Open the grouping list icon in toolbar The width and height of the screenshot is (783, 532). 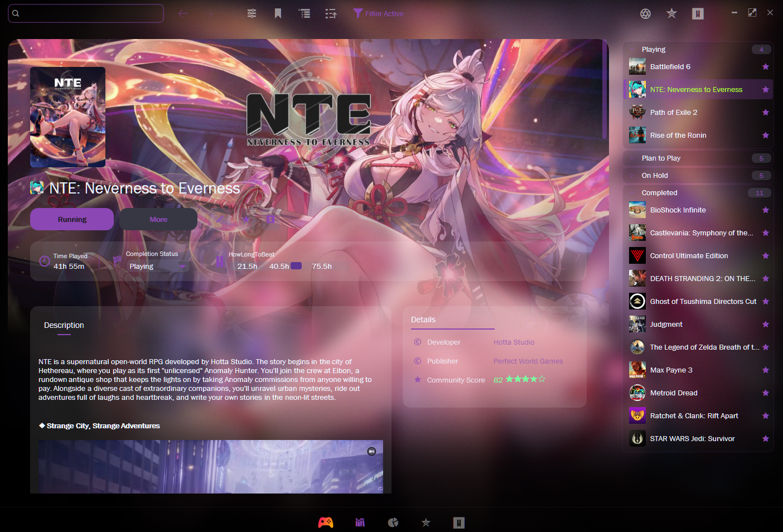[304, 13]
